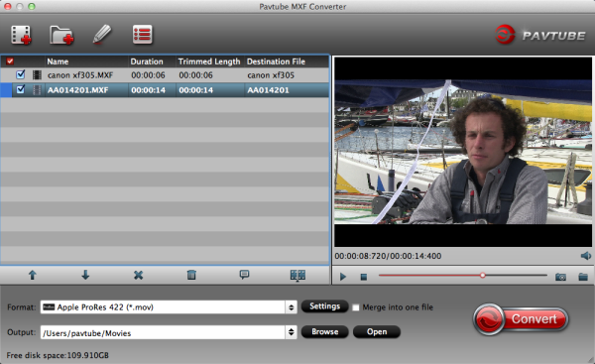Screen dimensions: 595x364
Task: Click the speech bubble subtitle icon
Action: (244, 275)
